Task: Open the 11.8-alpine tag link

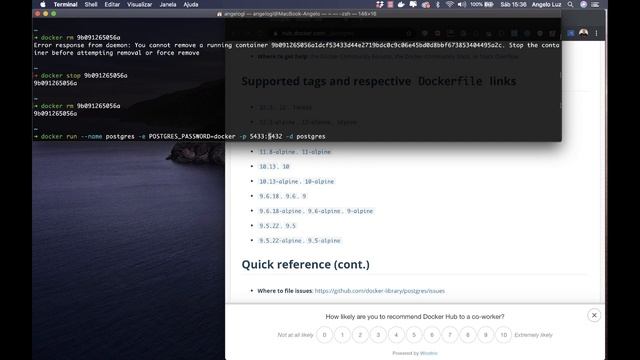Action: tap(277, 152)
